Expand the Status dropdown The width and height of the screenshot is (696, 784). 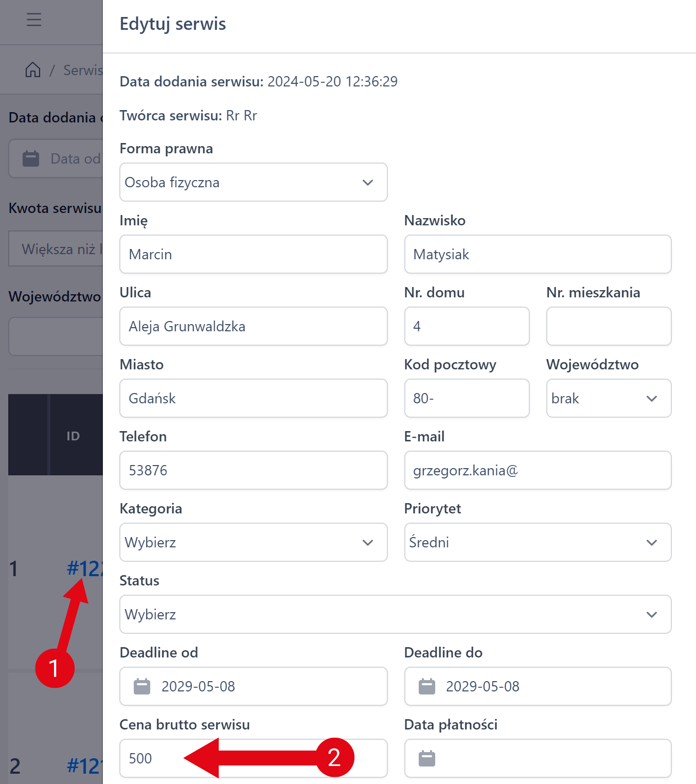395,614
